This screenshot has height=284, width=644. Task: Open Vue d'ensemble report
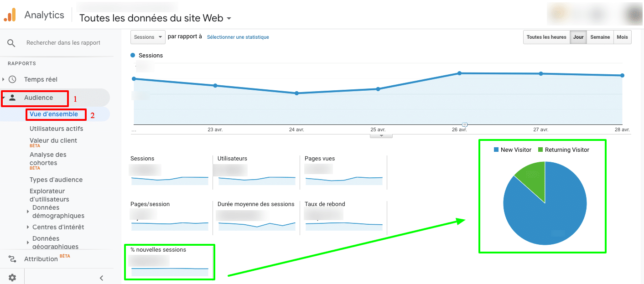click(x=54, y=114)
